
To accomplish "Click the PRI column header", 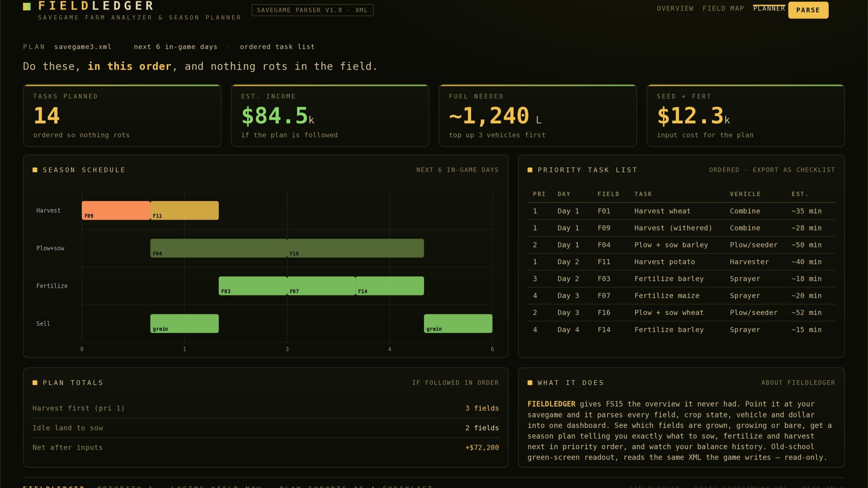I will [x=539, y=194].
